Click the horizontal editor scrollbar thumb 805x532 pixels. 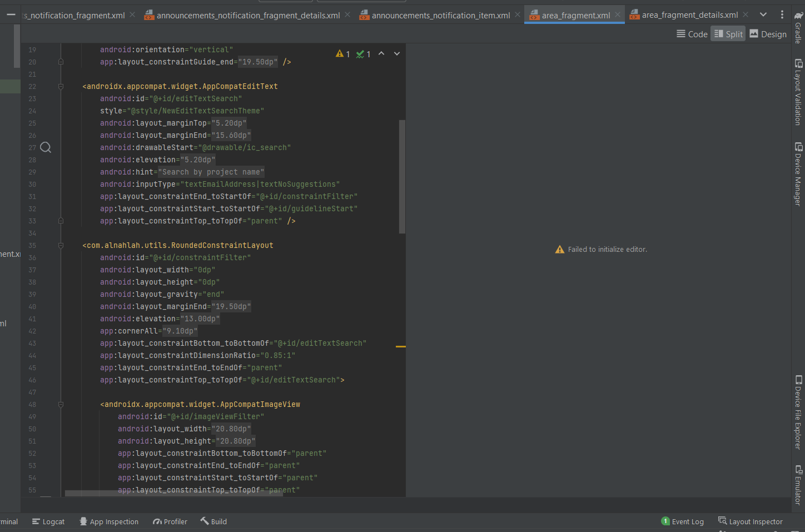(174, 493)
